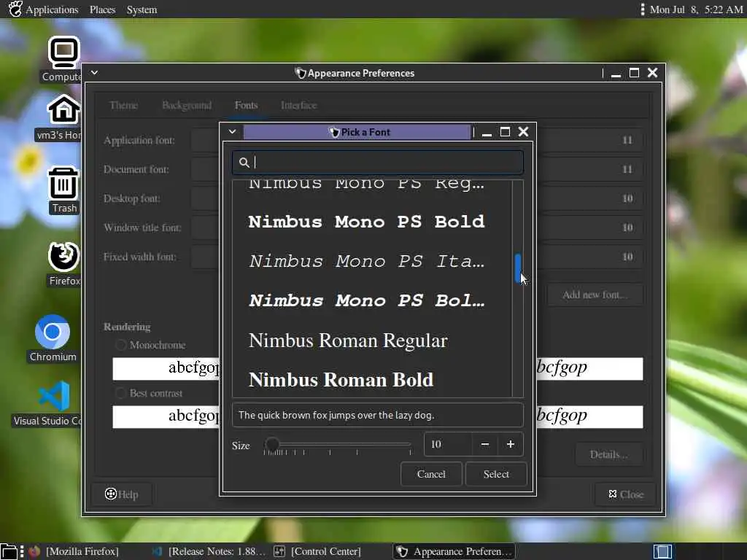
Task: Decrease font size with minus button
Action: tap(485, 444)
